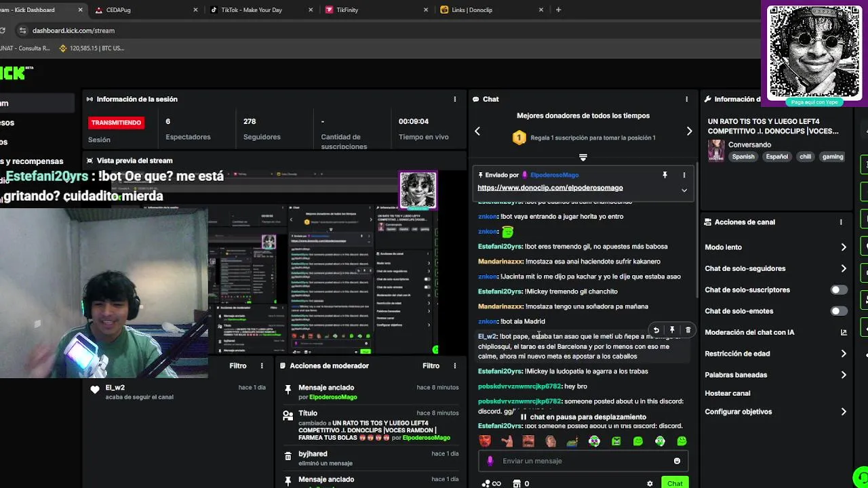Unpin the pinned Donoclip message

point(665,175)
